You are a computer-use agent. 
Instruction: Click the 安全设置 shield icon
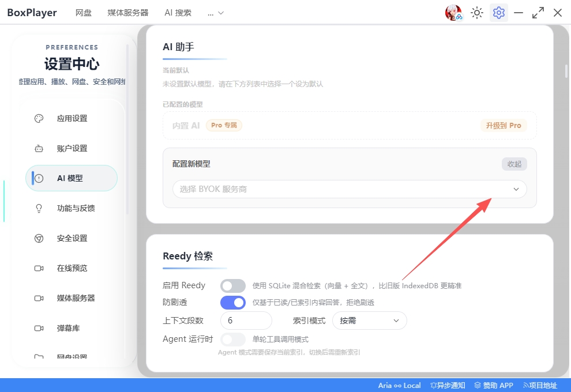pos(39,239)
